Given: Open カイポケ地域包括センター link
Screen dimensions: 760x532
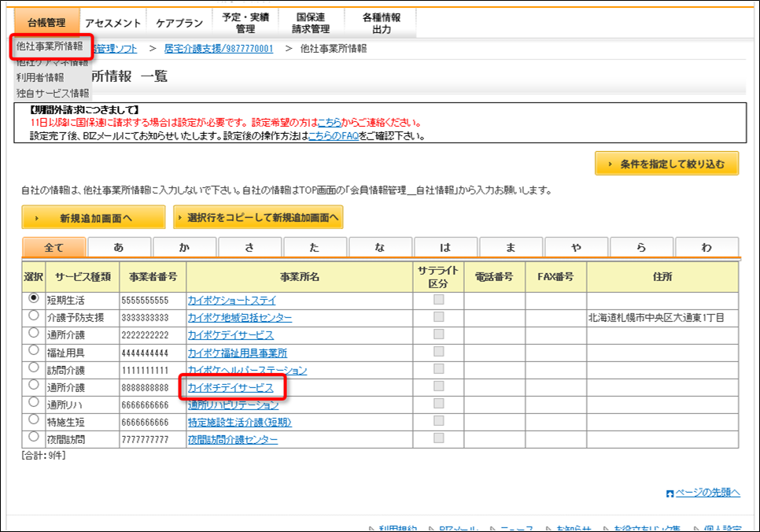Looking at the screenshot, I should pos(240,318).
